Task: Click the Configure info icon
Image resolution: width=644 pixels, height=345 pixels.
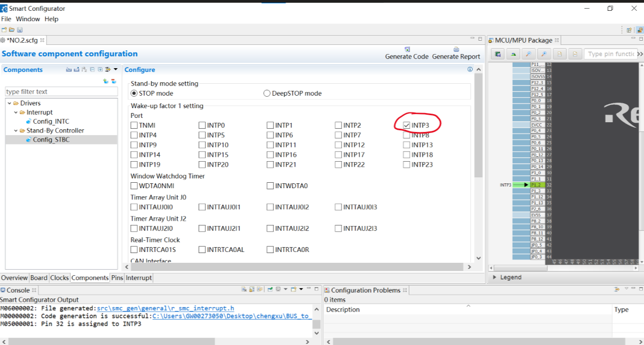Action: 470,70
